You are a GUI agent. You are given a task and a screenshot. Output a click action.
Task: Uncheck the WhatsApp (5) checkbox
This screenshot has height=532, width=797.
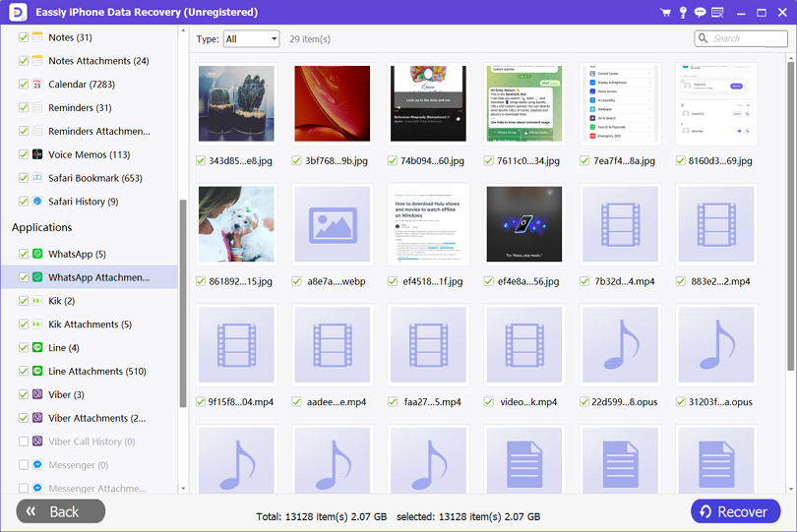[24, 254]
